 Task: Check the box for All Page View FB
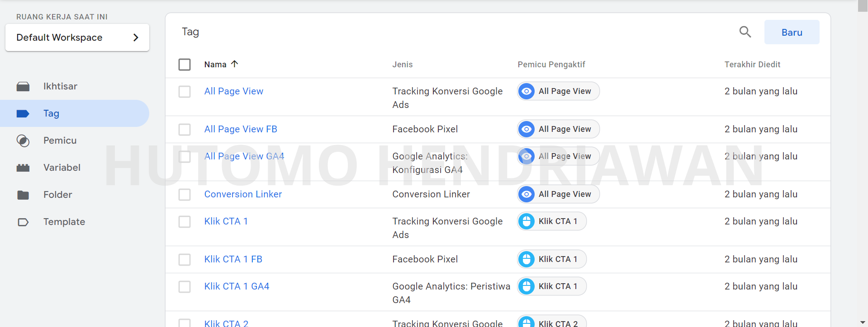pyautogui.click(x=185, y=130)
